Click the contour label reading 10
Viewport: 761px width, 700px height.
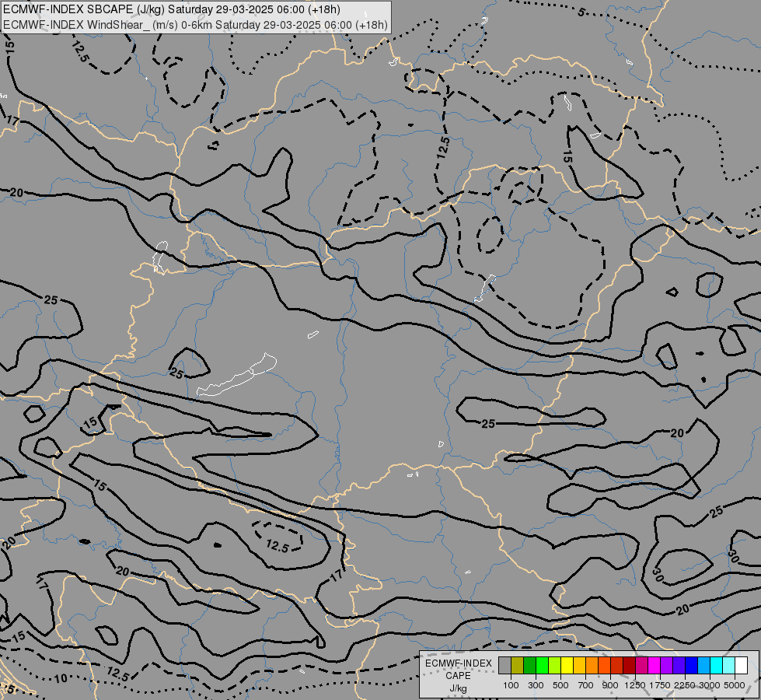(x=60, y=678)
